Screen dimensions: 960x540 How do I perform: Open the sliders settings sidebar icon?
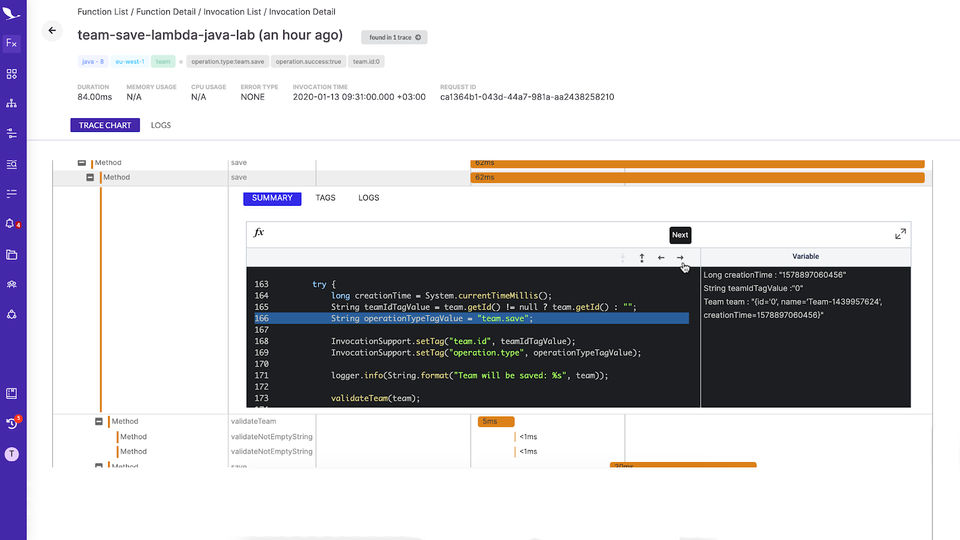pyautogui.click(x=11, y=133)
